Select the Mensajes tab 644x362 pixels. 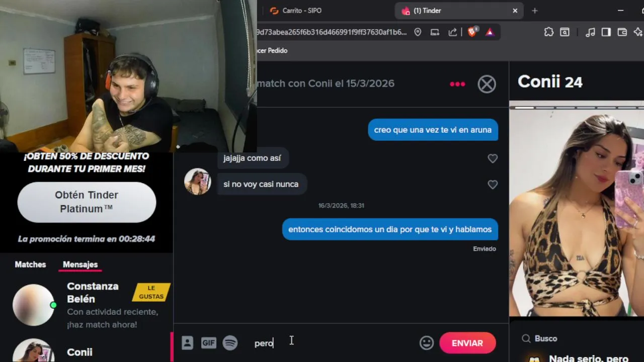[x=80, y=264]
